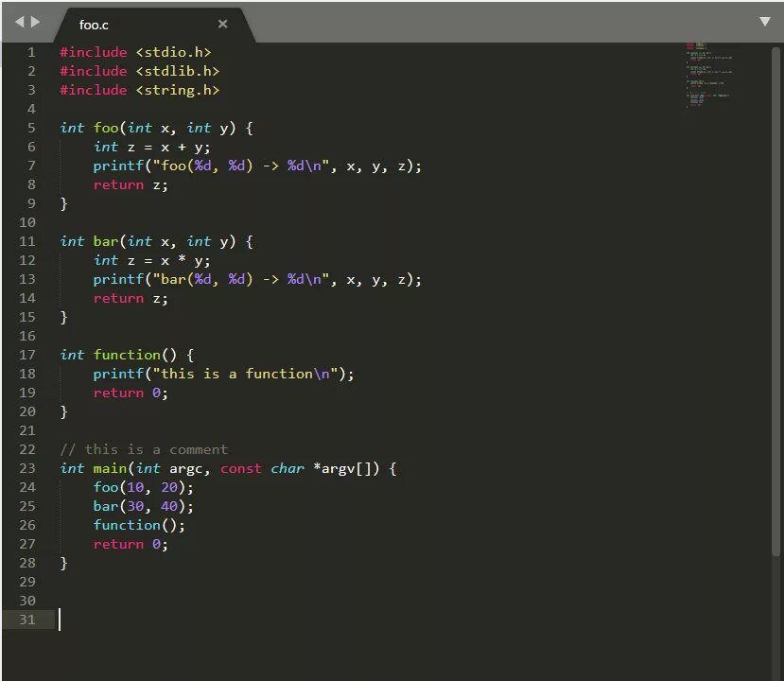
Task: Click printf "this is a function" line
Action: tap(223, 374)
